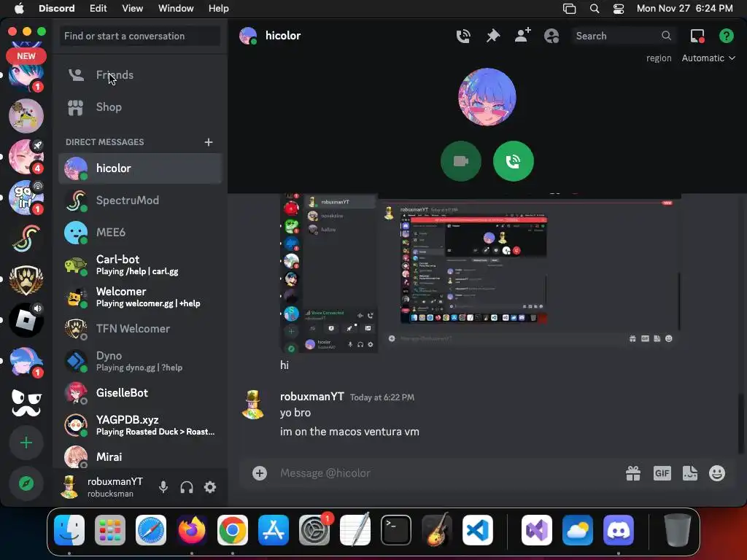This screenshot has width=747, height=560.
Task: Open the MEE6 conversation
Action: point(141,233)
